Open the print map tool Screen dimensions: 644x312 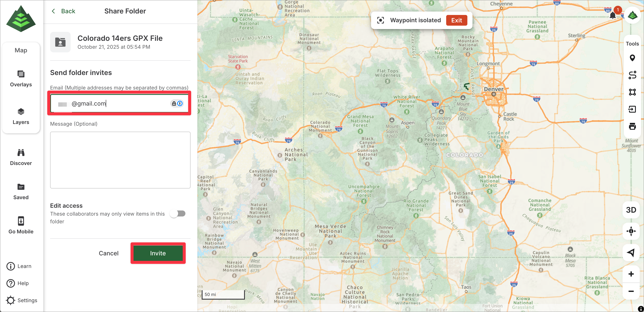(632, 126)
